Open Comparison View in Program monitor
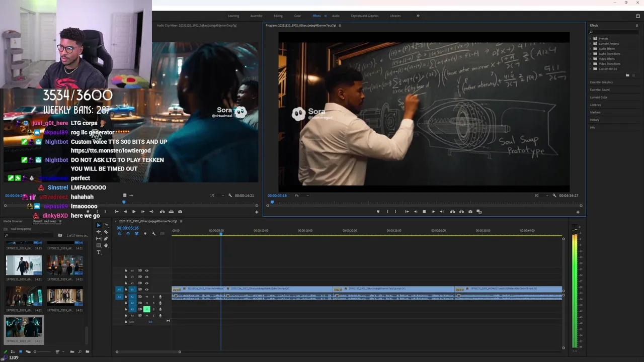 479,212
